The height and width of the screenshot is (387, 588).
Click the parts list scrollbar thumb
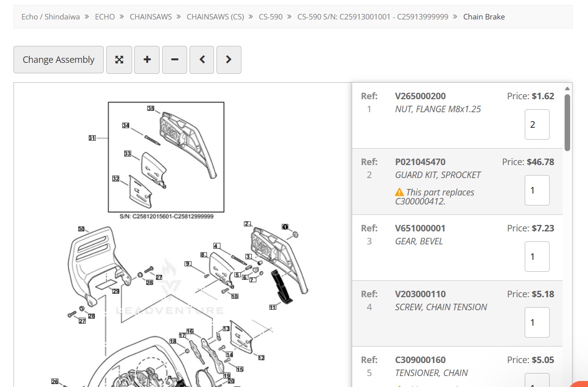(x=567, y=122)
